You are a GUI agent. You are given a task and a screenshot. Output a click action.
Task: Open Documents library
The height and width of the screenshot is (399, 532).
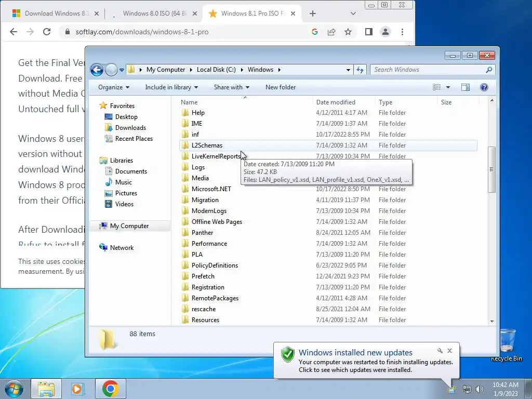(131, 171)
